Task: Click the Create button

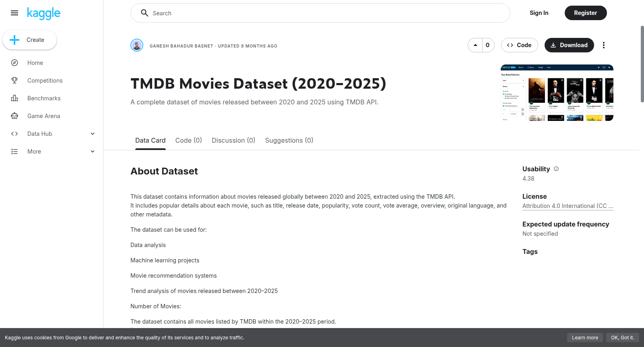Action: 29,40
